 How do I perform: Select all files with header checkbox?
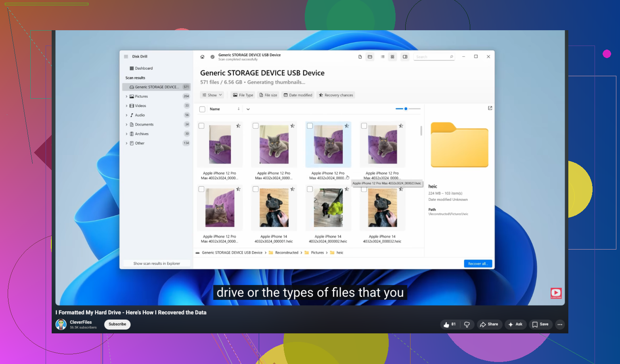click(x=202, y=109)
